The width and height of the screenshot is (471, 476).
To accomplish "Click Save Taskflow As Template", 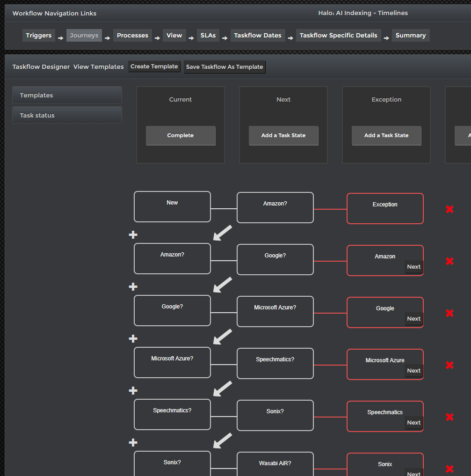I will [x=225, y=67].
